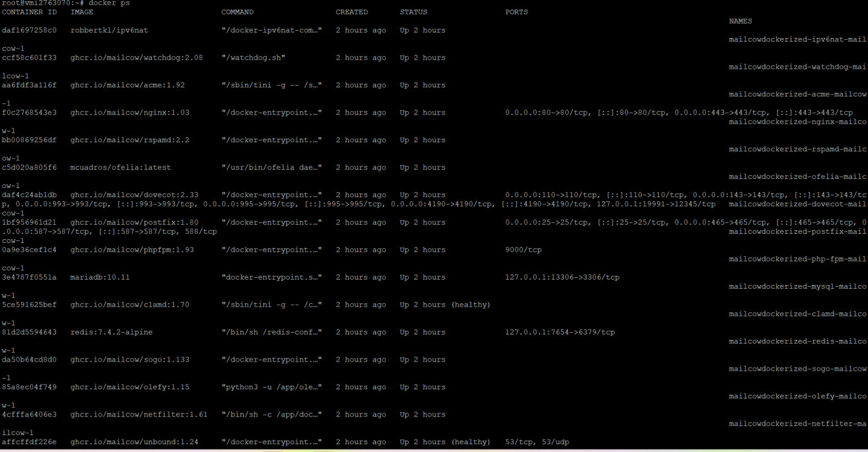The height and width of the screenshot is (452, 868).
Task: Click container ID 85a8ec04f749
Action: pyautogui.click(x=29, y=387)
